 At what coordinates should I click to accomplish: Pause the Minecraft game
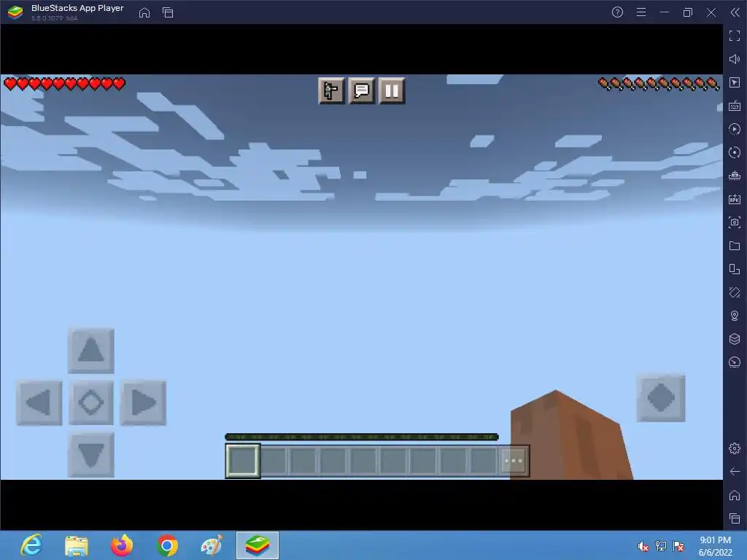click(x=392, y=90)
